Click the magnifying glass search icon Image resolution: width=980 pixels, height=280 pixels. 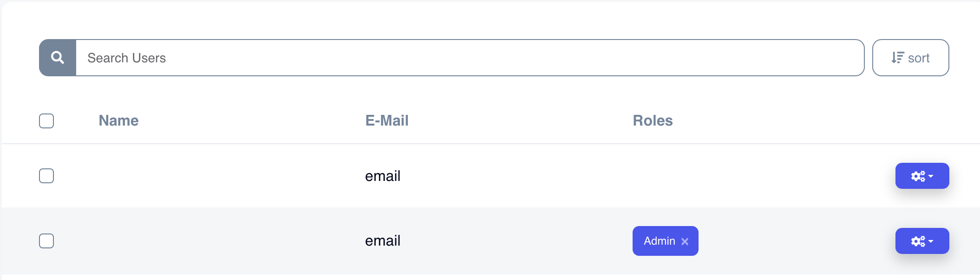(x=58, y=57)
